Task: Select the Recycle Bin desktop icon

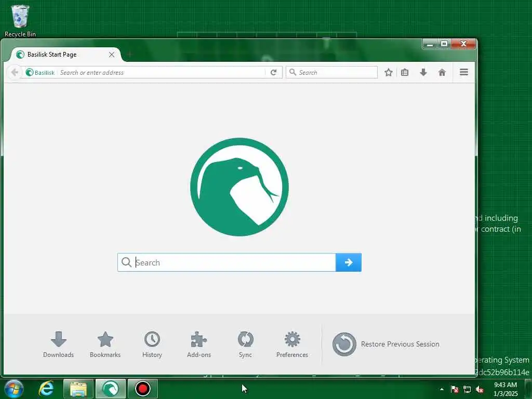Action: coord(20,20)
